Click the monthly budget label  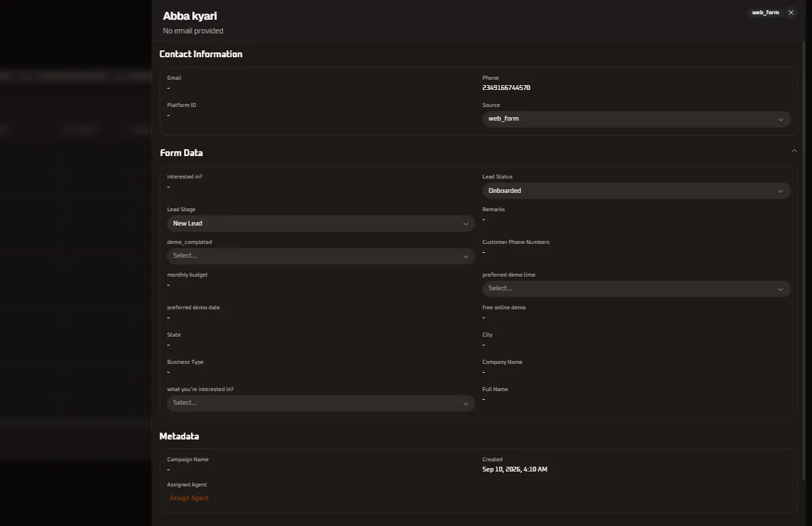(187, 275)
